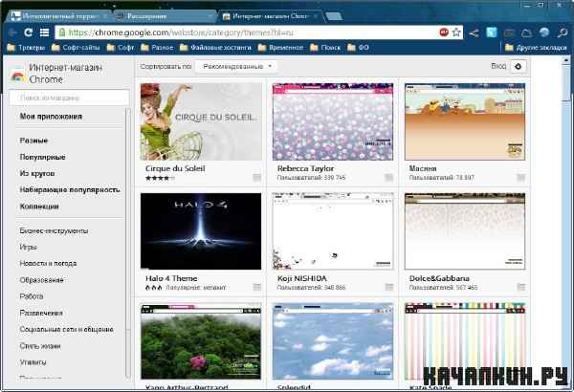
Task: Open the Трекеры bookmarks folder
Action: pyautogui.click(x=27, y=48)
